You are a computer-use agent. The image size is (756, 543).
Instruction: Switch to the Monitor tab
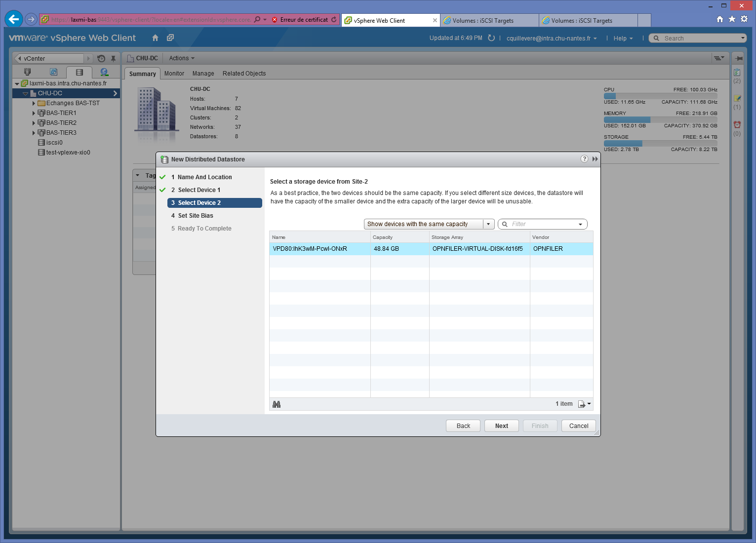click(x=174, y=74)
